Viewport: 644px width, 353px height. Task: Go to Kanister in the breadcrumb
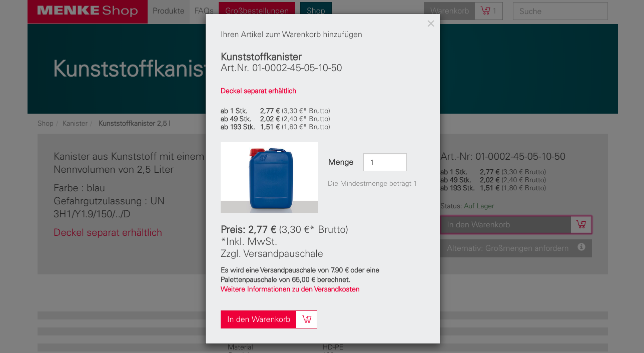(75, 123)
